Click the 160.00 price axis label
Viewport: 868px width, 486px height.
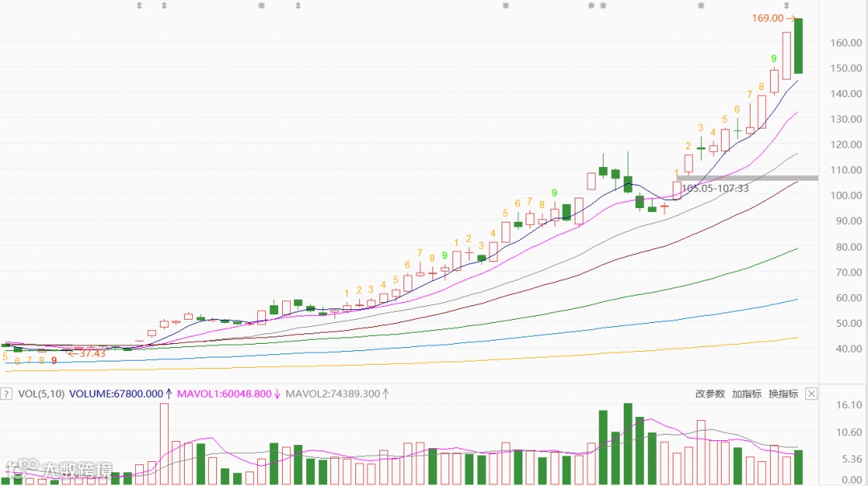point(846,43)
